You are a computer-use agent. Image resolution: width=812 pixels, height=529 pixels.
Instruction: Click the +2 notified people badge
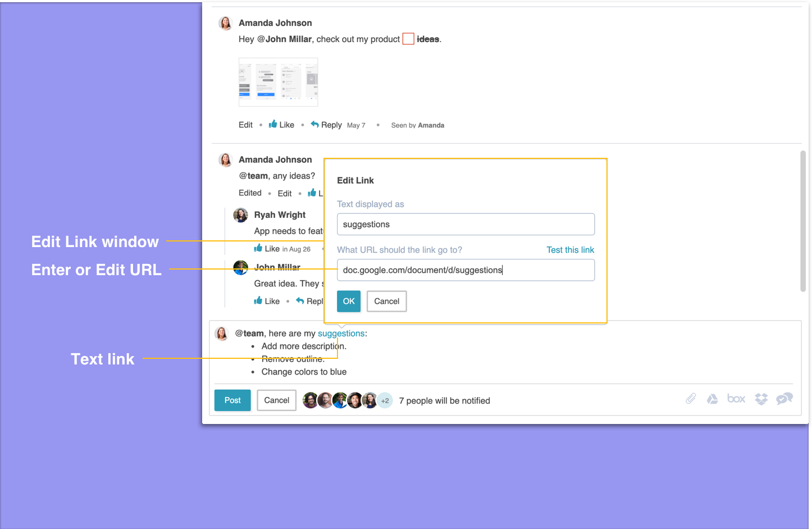385,400
